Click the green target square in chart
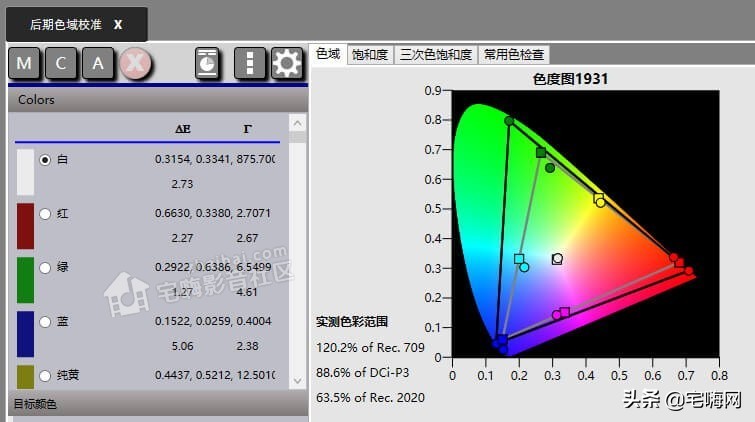 [541, 153]
